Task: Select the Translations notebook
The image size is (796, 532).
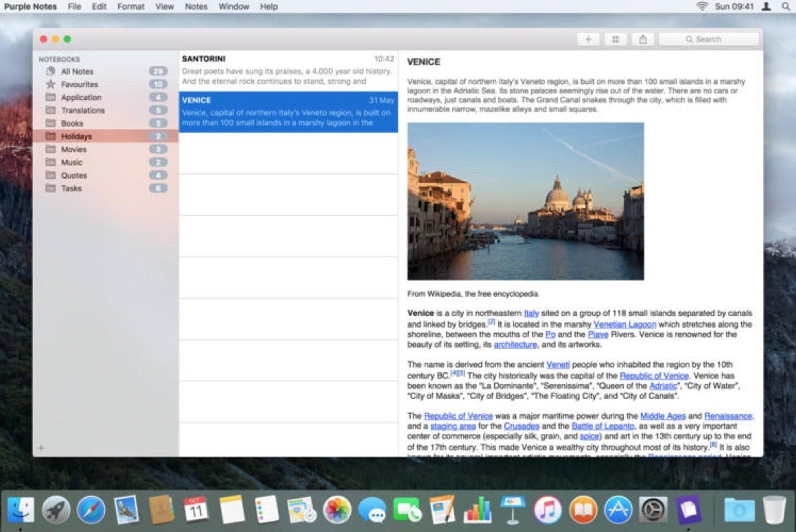Action: 106,110
